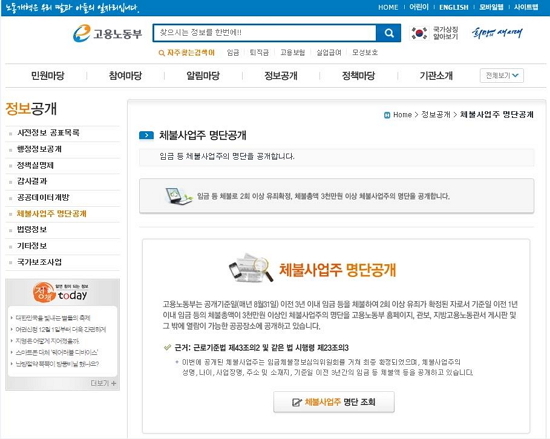Open the 정보공개 top menu
Screen dimensions: 550x439
coord(281,75)
